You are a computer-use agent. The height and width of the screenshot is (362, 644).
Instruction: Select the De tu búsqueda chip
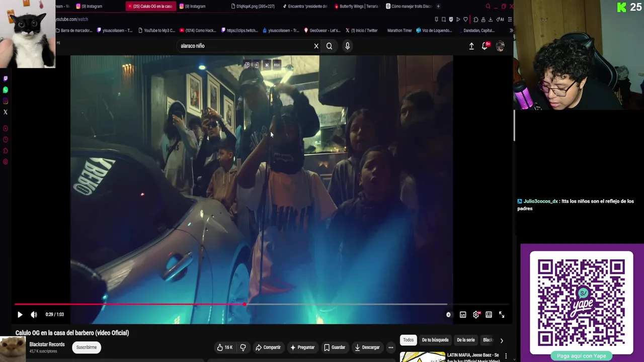tap(435, 340)
